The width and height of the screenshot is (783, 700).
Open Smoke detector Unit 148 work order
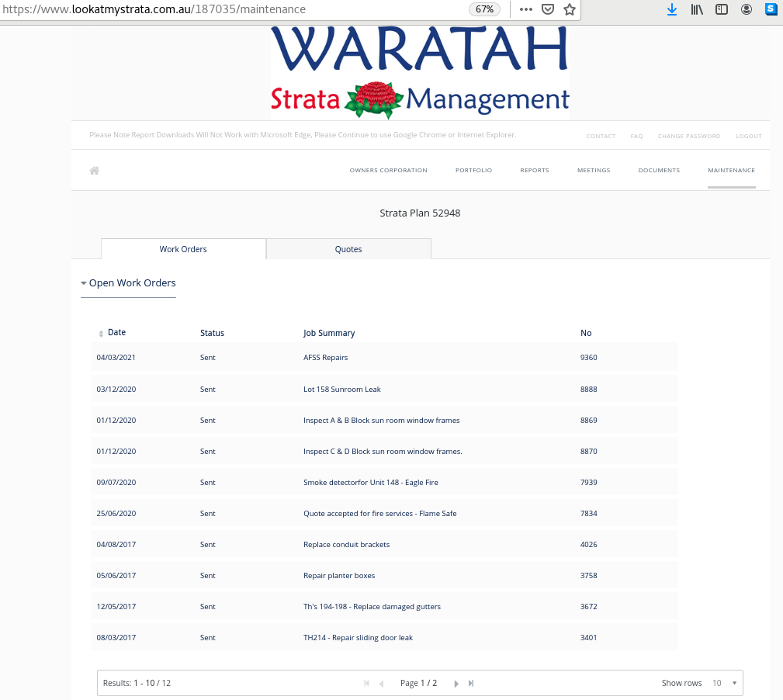[x=370, y=482]
